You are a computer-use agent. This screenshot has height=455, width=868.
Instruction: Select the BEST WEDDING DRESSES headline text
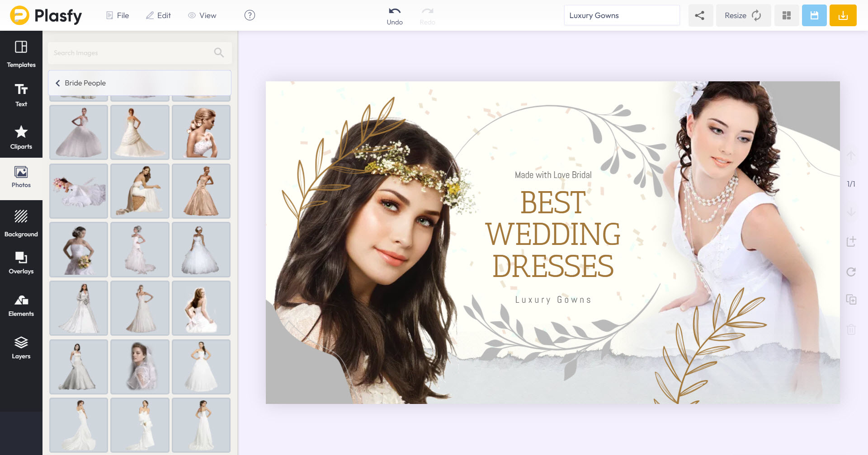point(553,234)
